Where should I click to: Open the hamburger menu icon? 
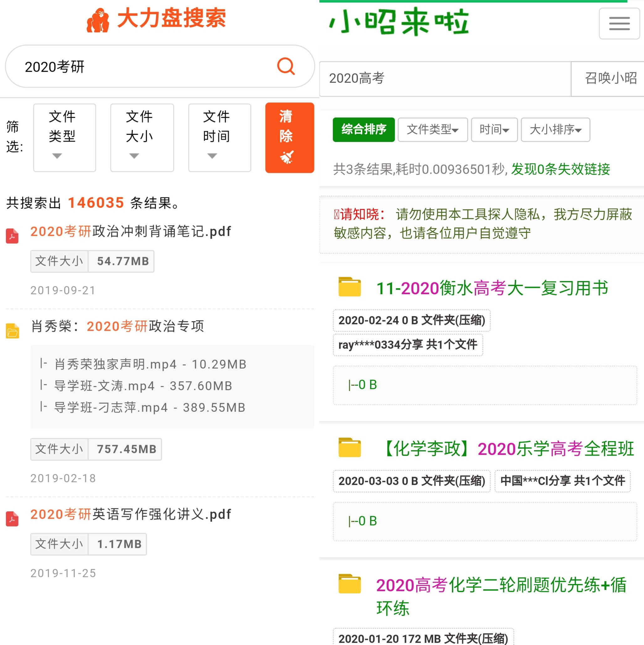(619, 24)
